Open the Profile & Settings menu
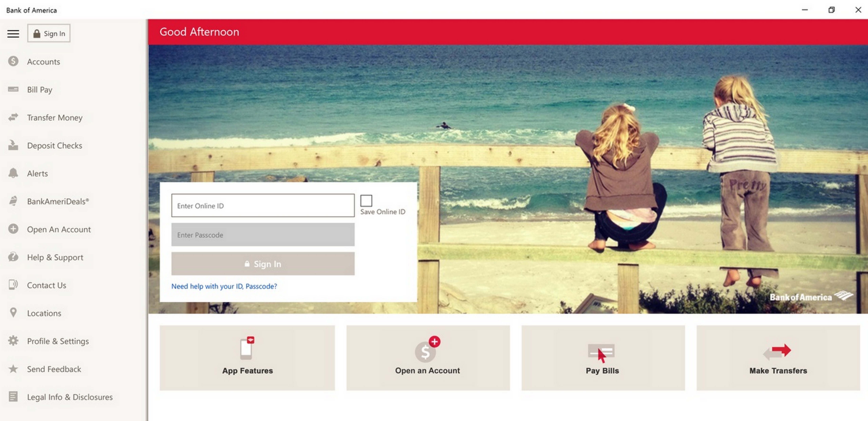The height and width of the screenshot is (421, 868). [x=58, y=341]
